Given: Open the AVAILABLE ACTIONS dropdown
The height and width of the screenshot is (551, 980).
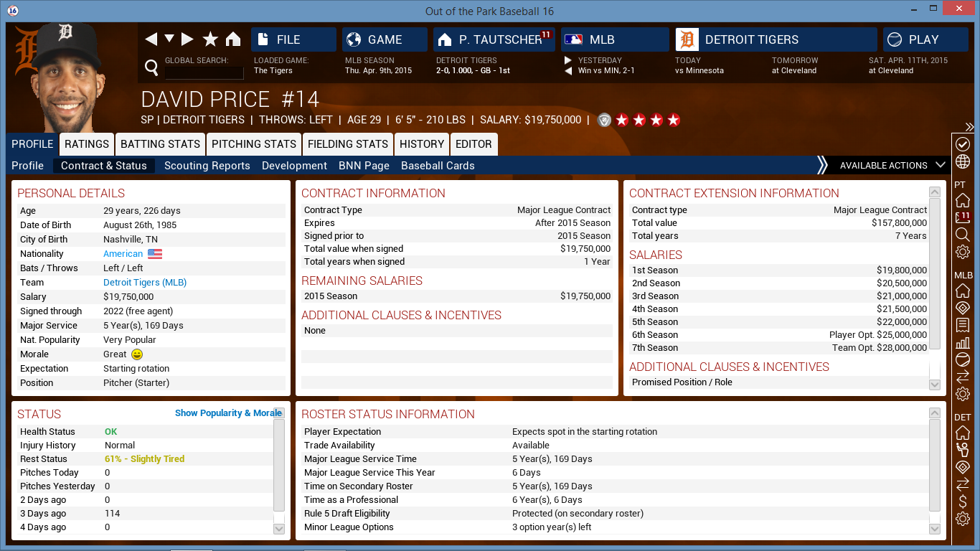Looking at the screenshot, I should [884, 165].
